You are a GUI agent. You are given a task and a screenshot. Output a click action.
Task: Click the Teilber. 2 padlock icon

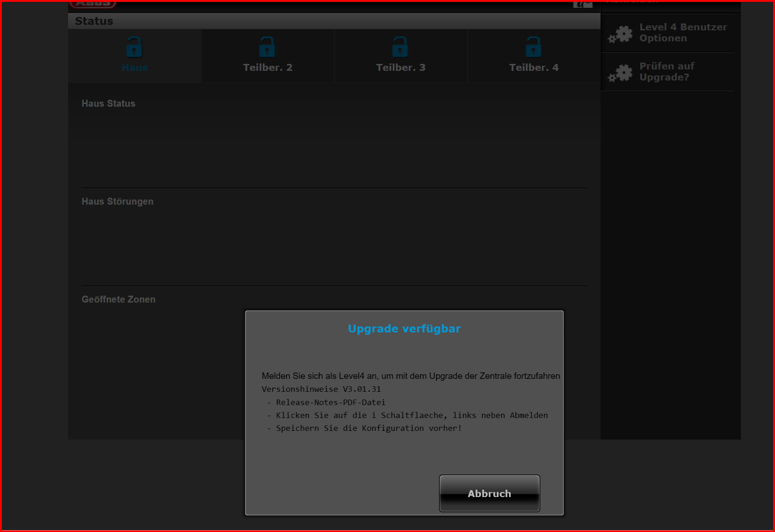[x=267, y=47]
